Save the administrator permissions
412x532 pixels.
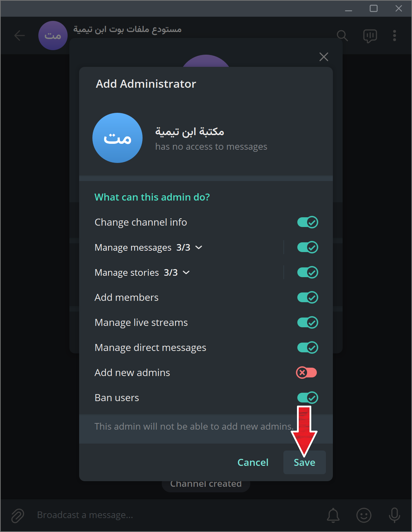point(304,462)
